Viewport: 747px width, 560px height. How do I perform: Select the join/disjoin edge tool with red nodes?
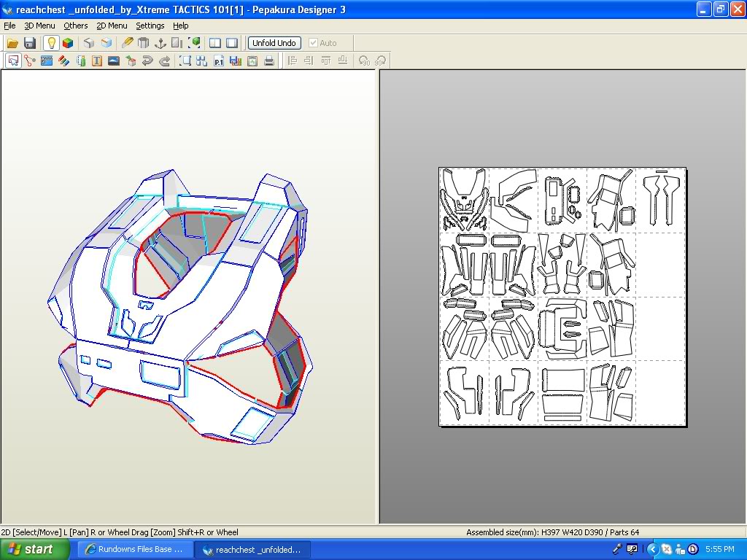(x=30, y=61)
